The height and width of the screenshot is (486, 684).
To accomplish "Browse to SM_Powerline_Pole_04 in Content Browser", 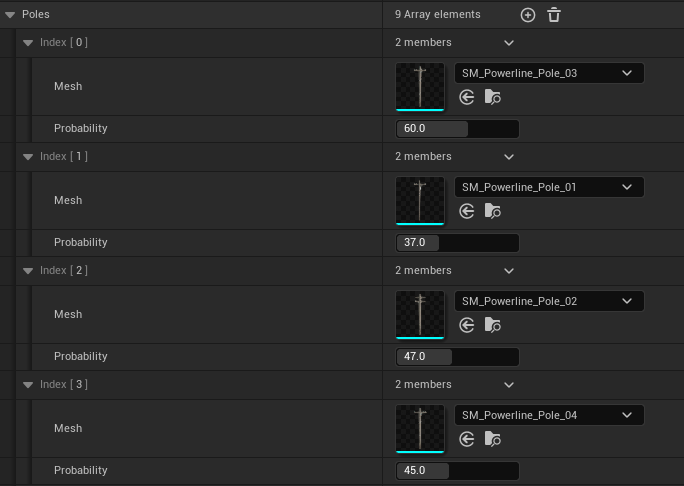I will pos(492,439).
